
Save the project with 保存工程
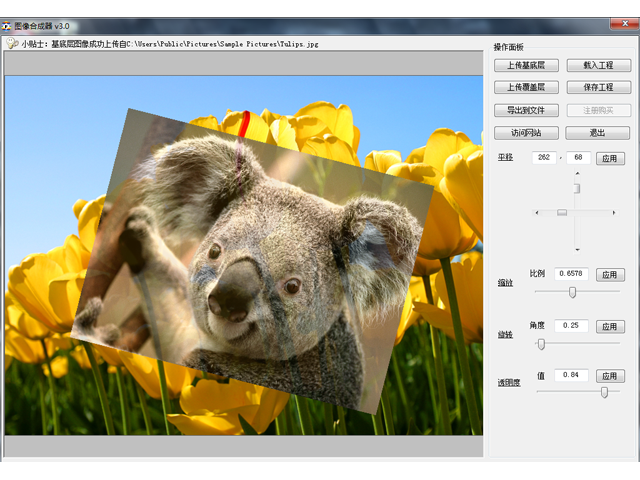tap(598, 88)
